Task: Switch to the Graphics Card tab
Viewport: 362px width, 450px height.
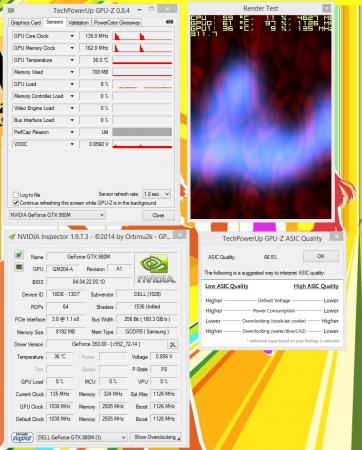Action: click(26, 23)
